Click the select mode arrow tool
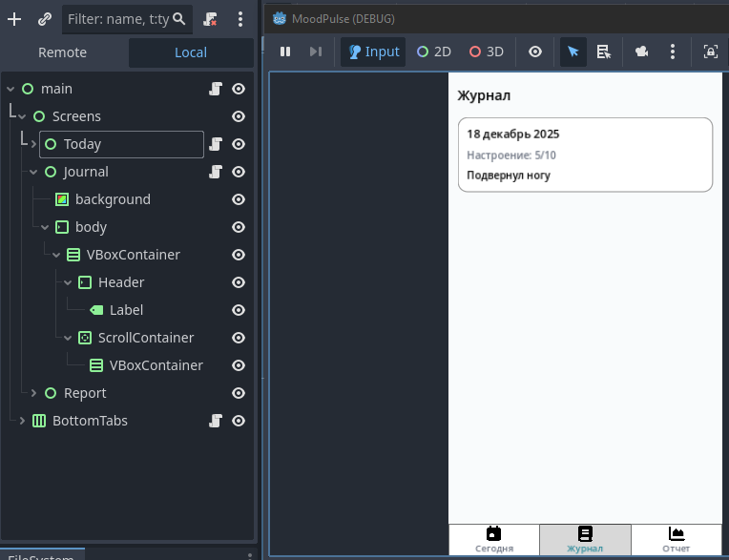This screenshot has height=560, width=729. click(573, 52)
